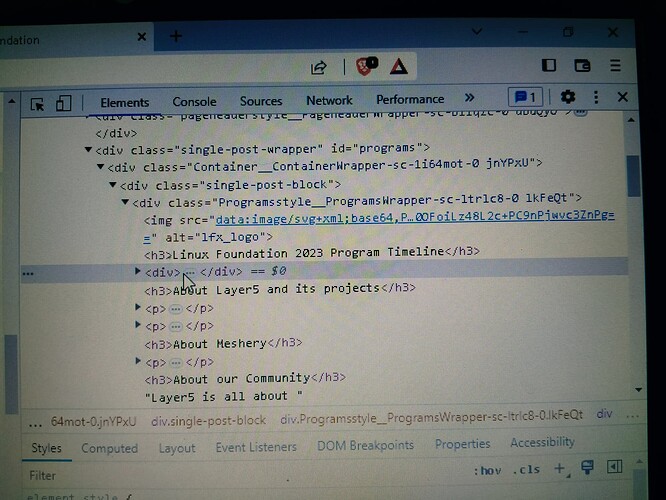Screen dimensions: 666x500
Task: Expand the selected collapsed div node
Action: (x=138, y=271)
